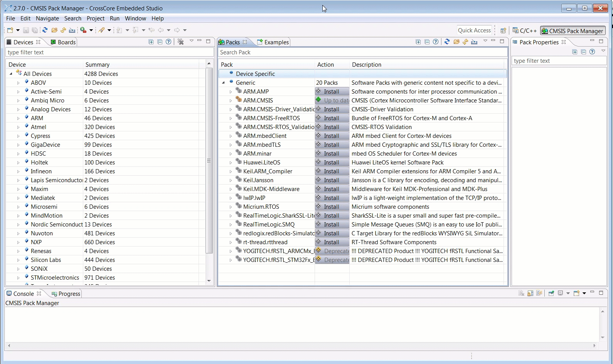This screenshot has height=364, width=613.
Task: Click the Search Pack field
Action: (x=363, y=52)
